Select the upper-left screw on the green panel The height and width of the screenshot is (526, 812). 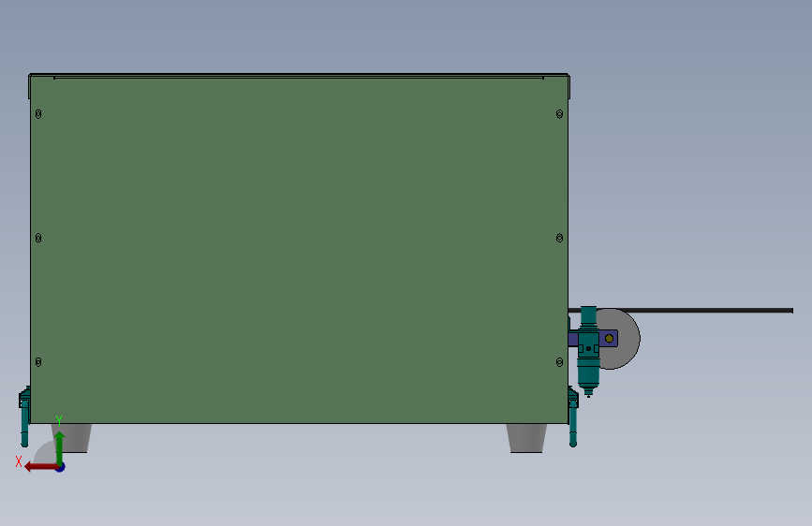38,114
